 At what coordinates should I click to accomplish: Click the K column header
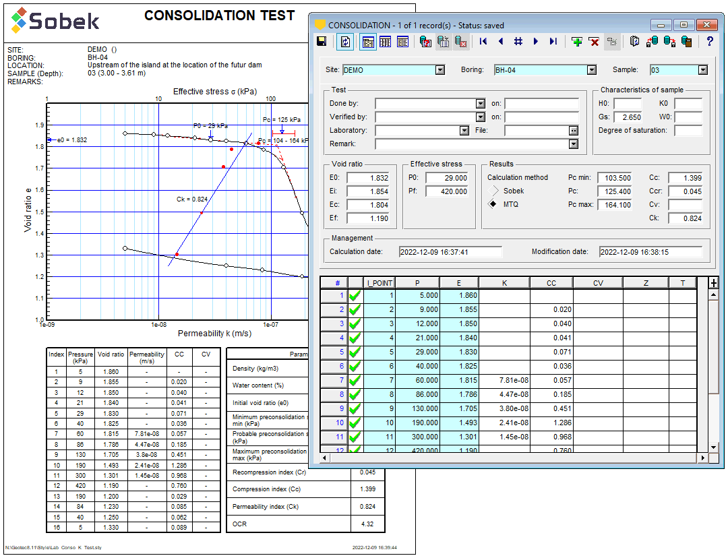504,283
